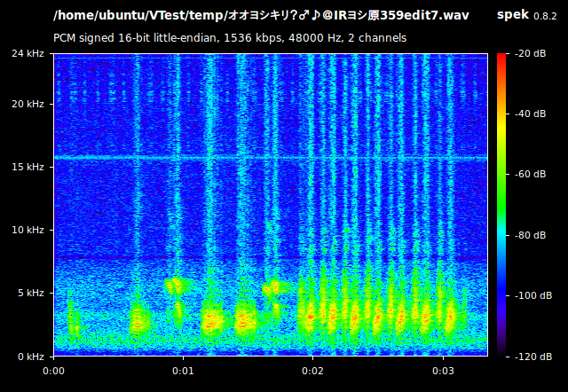Click the version number 0.8.2
This screenshot has width=568, height=392.
tap(545, 16)
